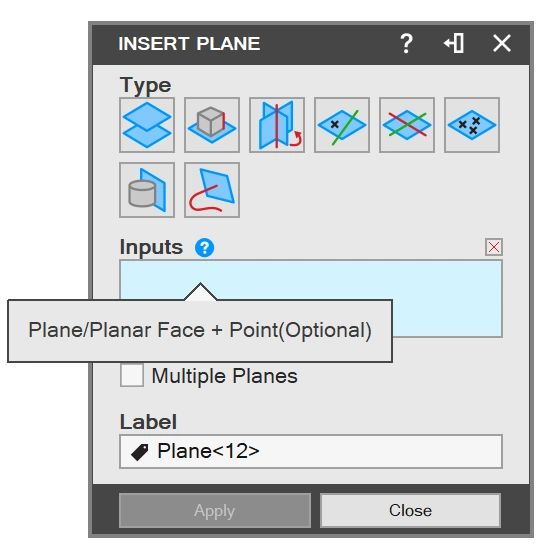Choose the Three Points plane type
This screenshot has width=554, height=557.
point(472,125)
